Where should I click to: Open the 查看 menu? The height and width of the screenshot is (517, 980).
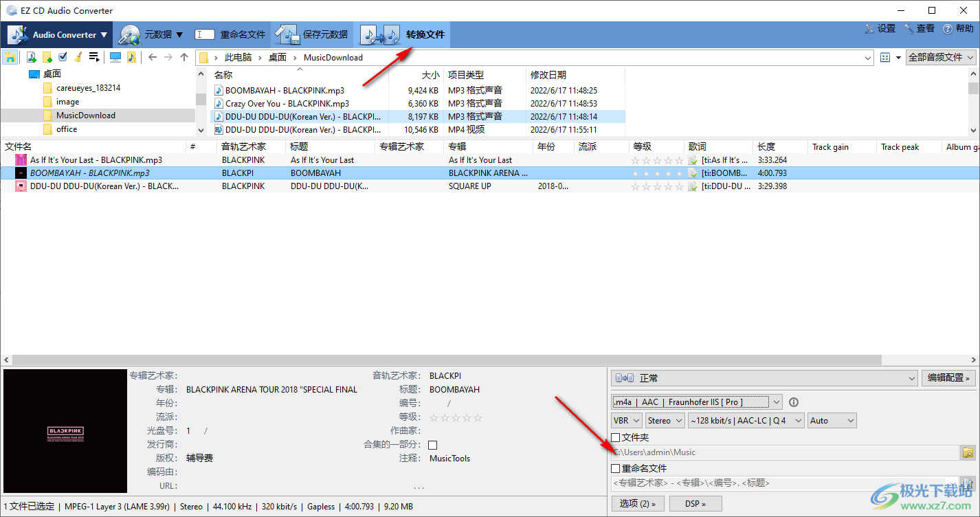coord(919,28)
